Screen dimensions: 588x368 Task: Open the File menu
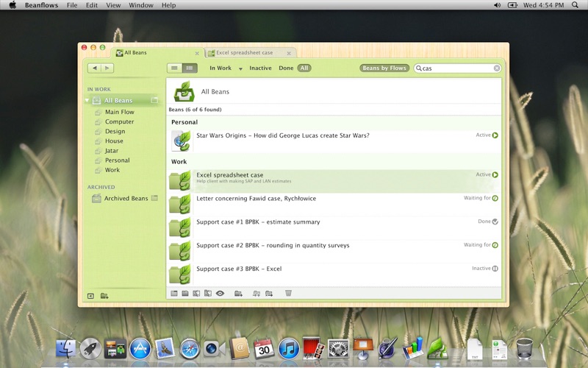point(72,5)
